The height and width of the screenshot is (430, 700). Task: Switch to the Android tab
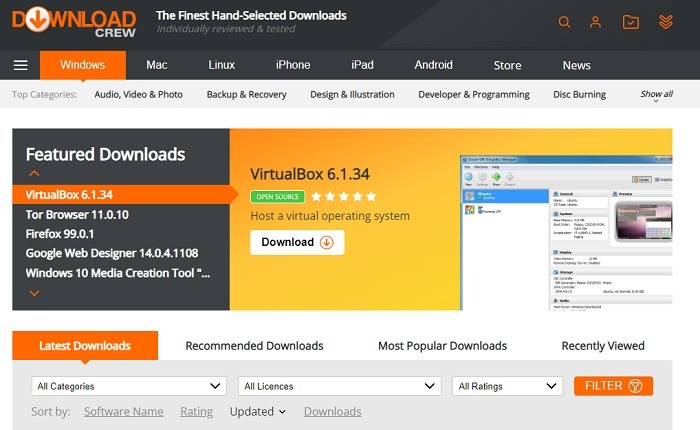[433, 65]
